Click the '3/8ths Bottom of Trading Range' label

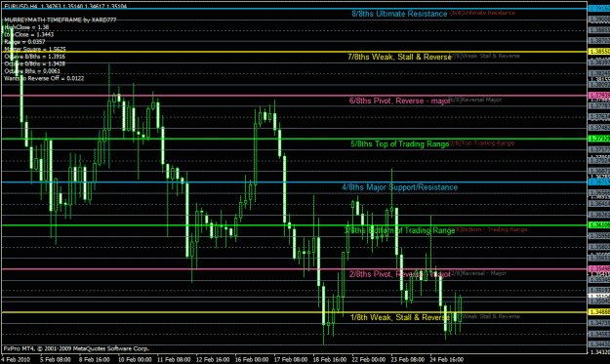[399, 230]
